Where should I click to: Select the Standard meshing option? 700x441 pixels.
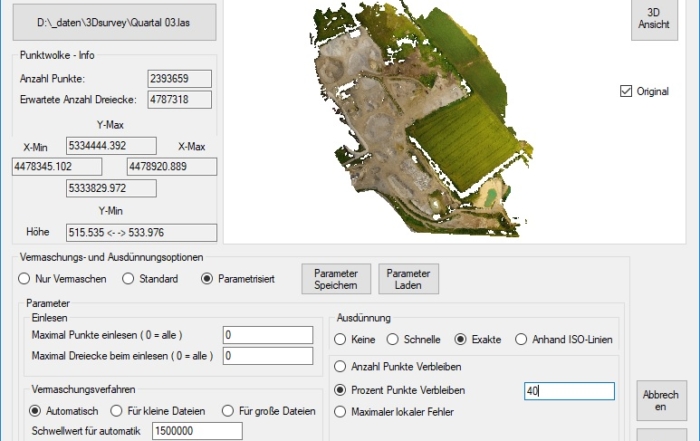point(128,279)
